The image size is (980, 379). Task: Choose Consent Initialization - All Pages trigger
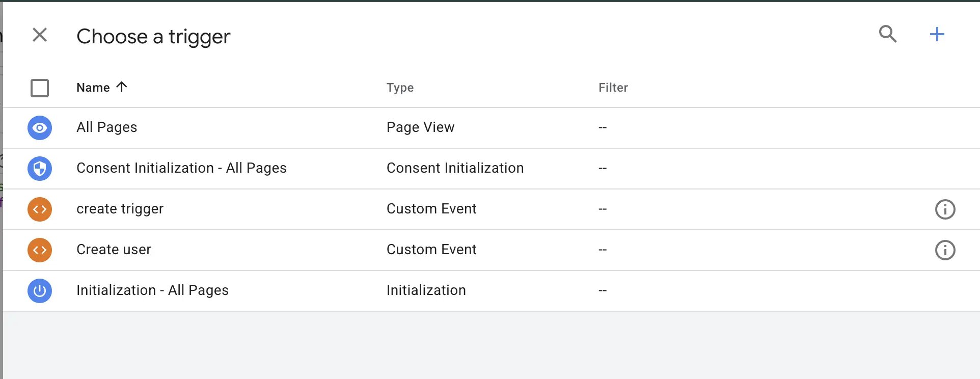pos(492,169)
